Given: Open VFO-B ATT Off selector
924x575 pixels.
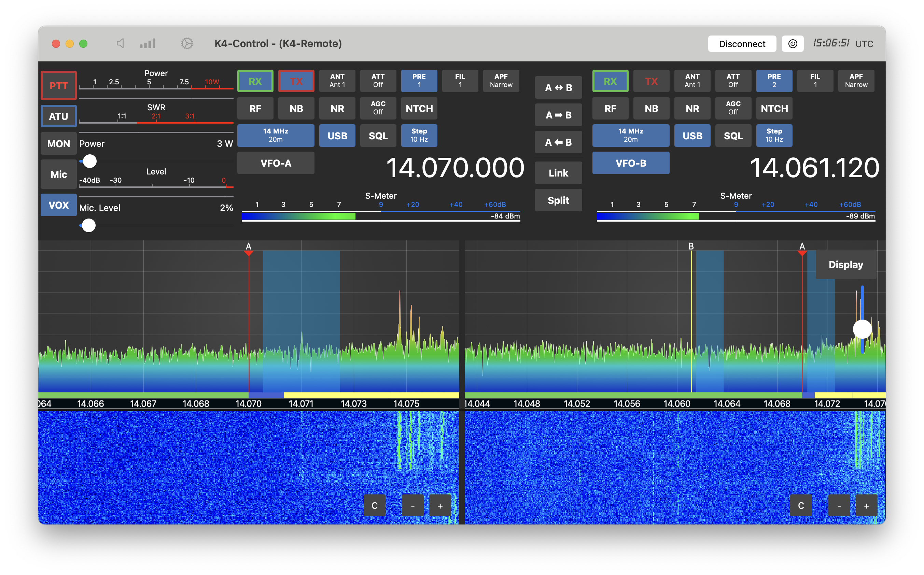Looking at the screenshot, I should tap(733, 81).
